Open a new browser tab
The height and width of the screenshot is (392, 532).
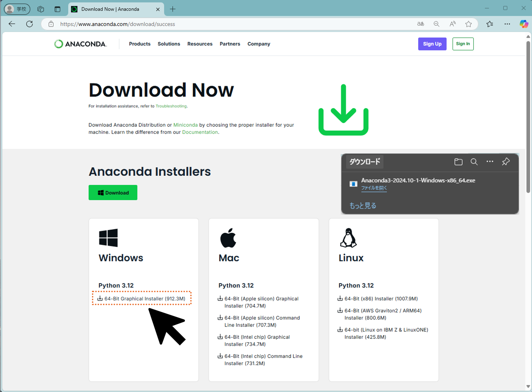pos(173,9)
